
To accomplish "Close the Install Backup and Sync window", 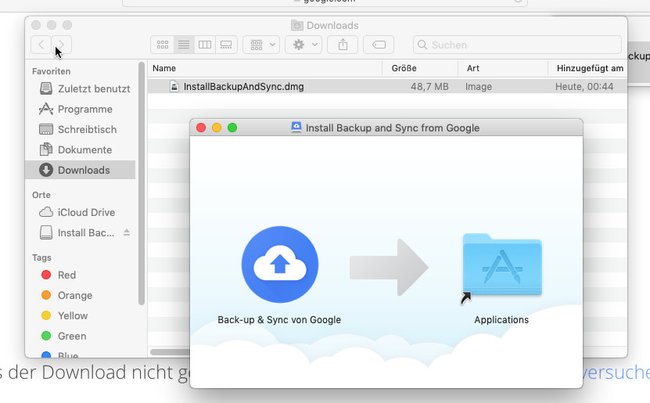I will click(x=201, y=128).
